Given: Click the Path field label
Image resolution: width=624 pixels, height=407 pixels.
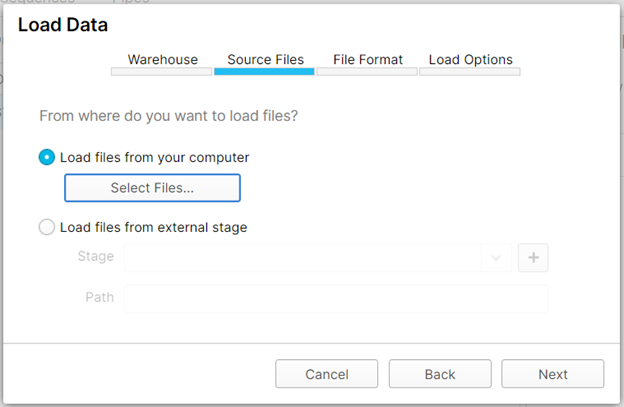Looking at the screenshot, I should [x=99, y=297].
